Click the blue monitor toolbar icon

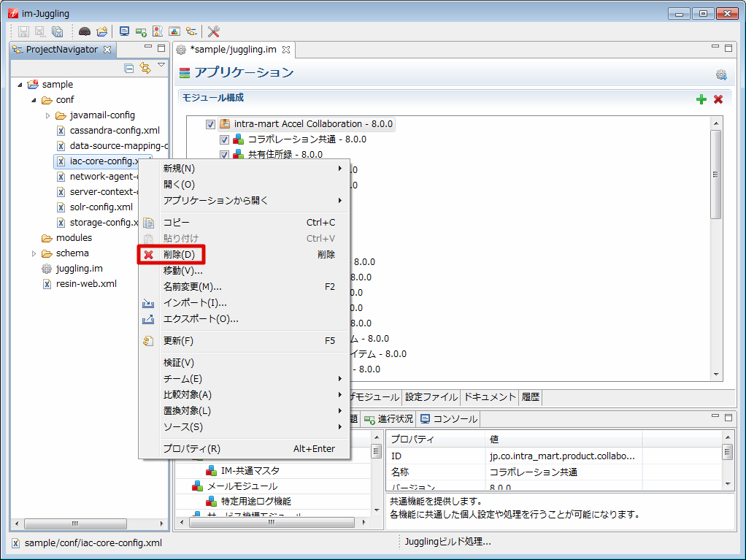tap(124, 31)
